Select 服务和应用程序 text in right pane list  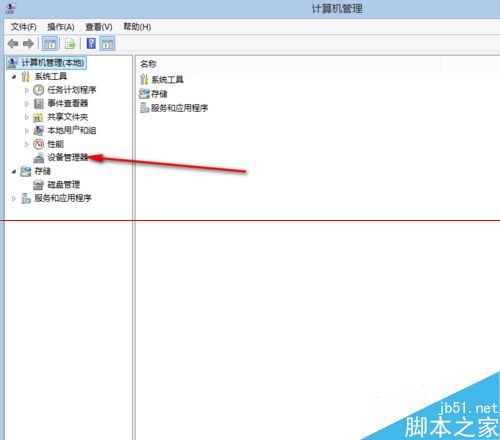coord(179,108)
